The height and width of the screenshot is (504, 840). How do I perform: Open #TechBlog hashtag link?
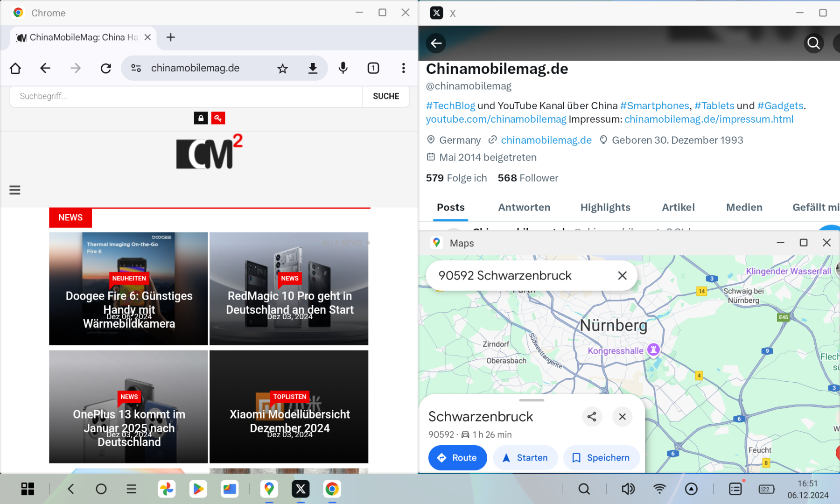450,105
